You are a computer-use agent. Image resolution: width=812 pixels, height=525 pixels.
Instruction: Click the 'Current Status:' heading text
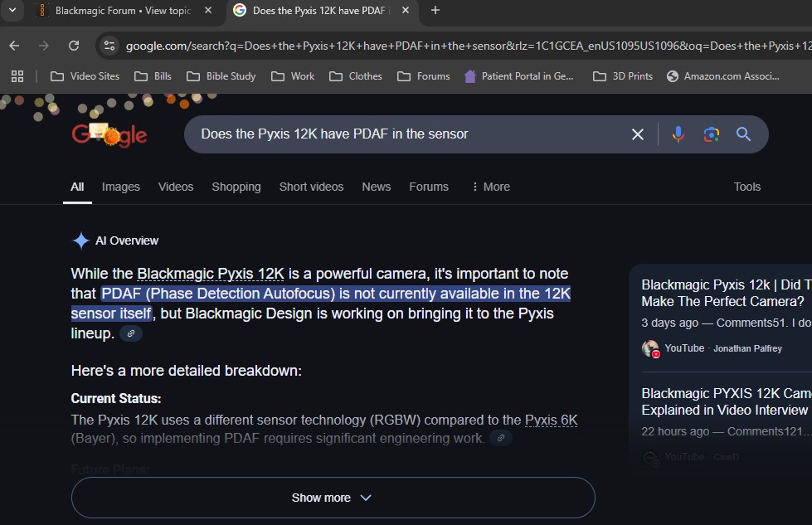[116, 399]
